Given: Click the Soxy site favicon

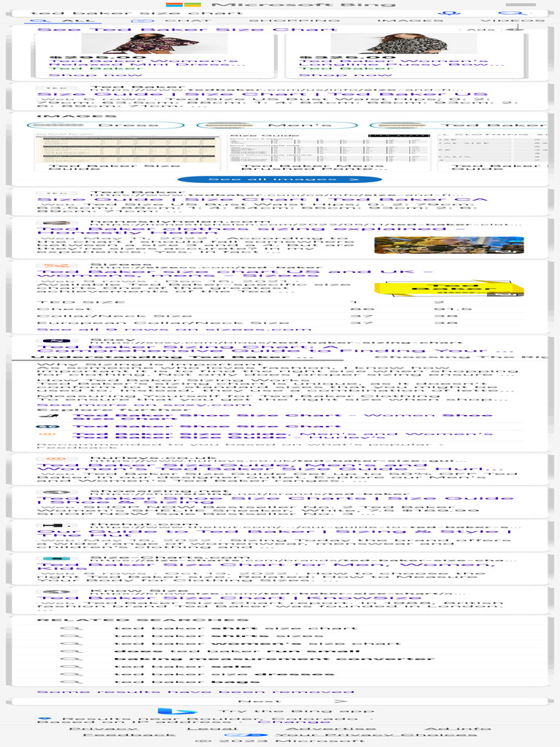Looking at the screenshot, I should coord(56,341).
